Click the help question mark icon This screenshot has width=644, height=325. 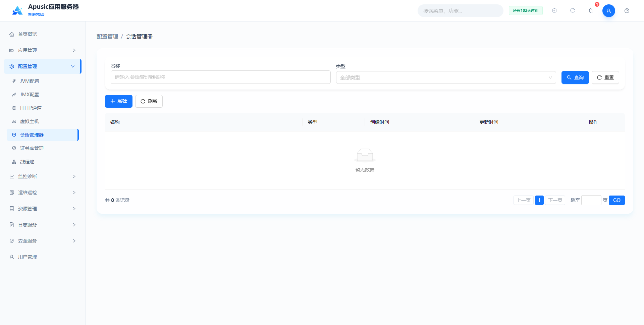[627, 11]
